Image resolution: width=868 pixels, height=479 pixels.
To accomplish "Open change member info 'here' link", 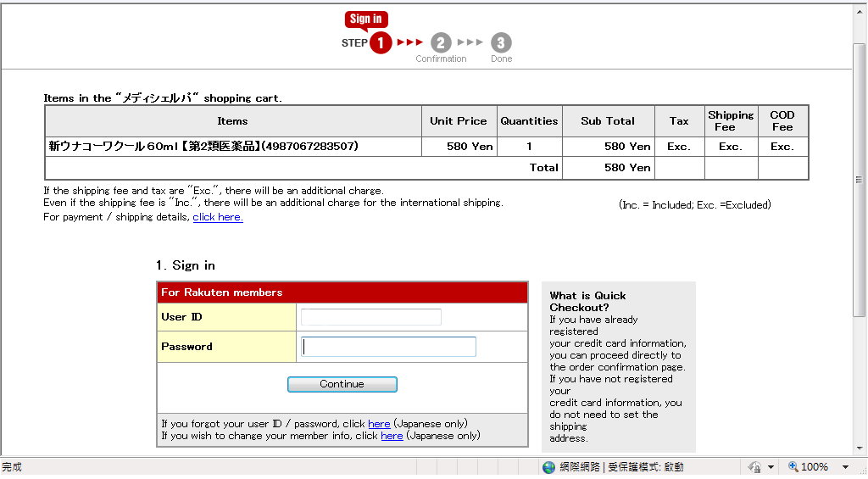I will point(392,436).
